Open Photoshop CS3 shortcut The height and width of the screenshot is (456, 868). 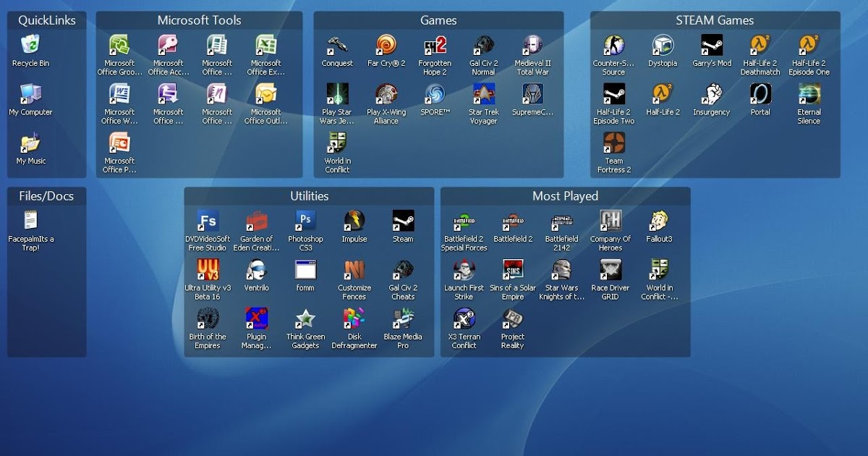(305, 220)
